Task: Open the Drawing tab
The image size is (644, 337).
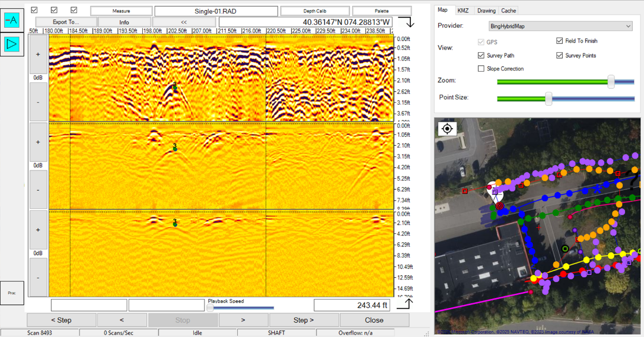Action: 486,11
